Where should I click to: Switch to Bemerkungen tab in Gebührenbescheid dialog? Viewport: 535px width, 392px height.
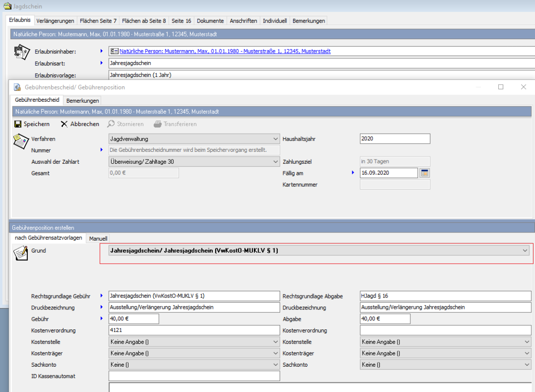tap(83, 101)
